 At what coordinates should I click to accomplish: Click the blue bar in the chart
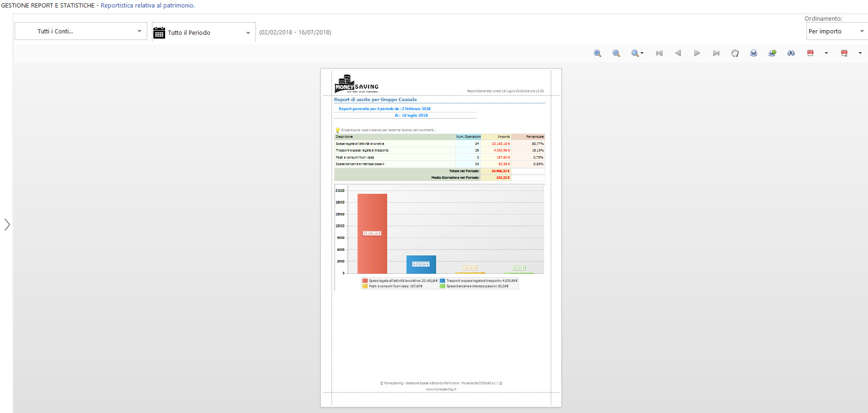click(x=421, y=265)
